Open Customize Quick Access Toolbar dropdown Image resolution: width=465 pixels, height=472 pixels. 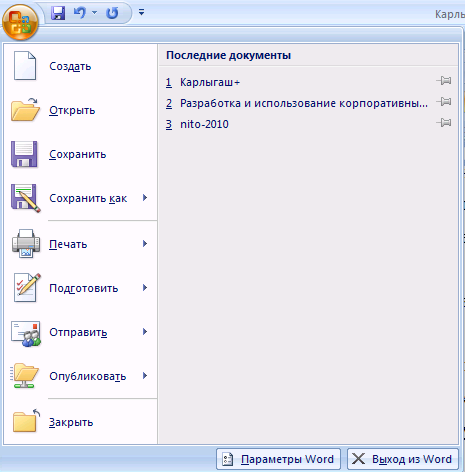(x=142, y=13)
